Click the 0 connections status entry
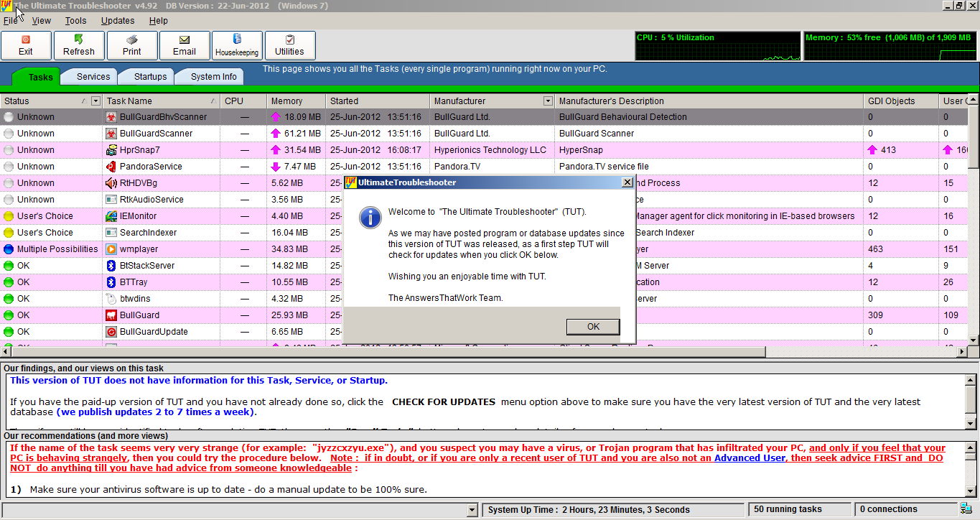The width and height of the screenshot is (980, 520). 905,509
